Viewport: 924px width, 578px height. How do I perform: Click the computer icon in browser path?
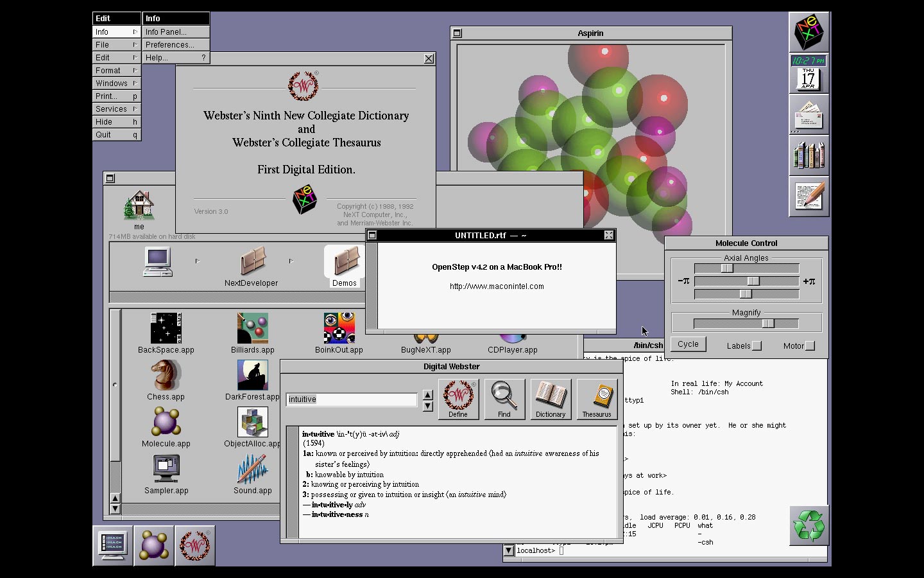tap(158, 261)
